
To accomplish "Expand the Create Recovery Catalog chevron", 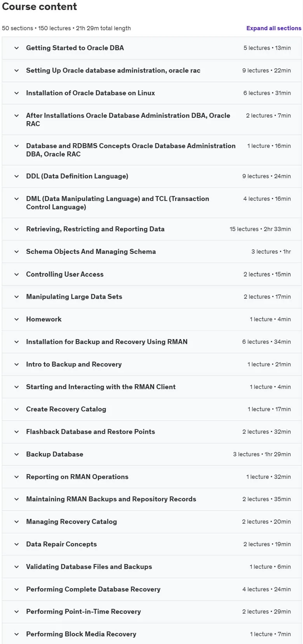I will [16, 409].
